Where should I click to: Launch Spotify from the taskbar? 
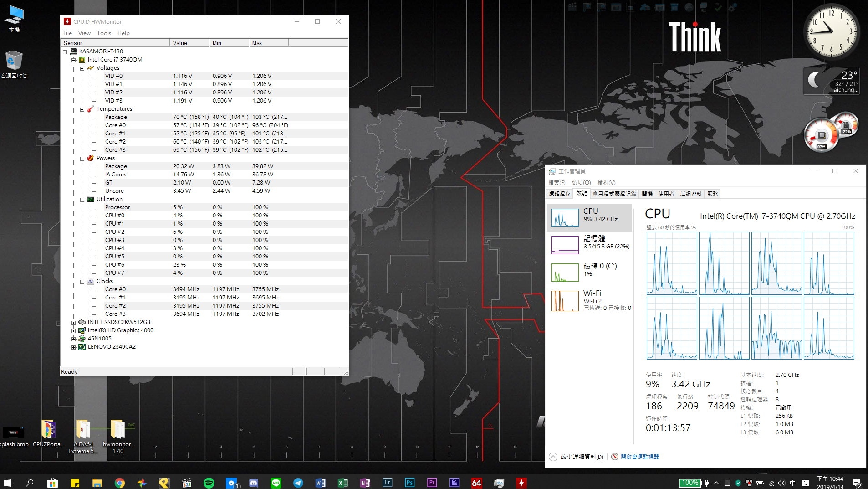[209, 483]
